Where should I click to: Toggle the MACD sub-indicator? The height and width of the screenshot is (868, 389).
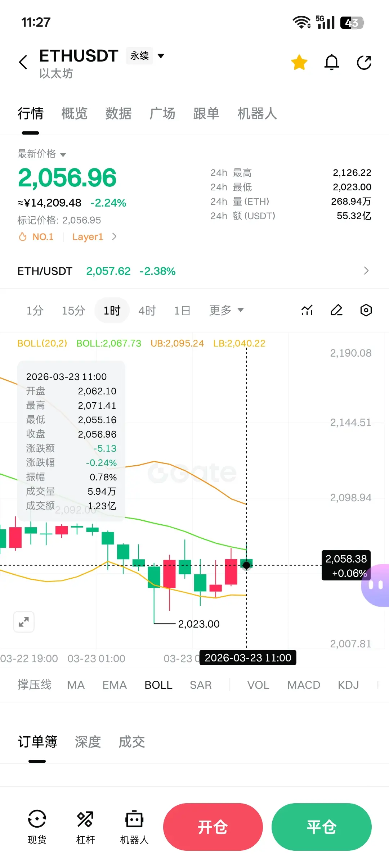[x=304, y=685]
